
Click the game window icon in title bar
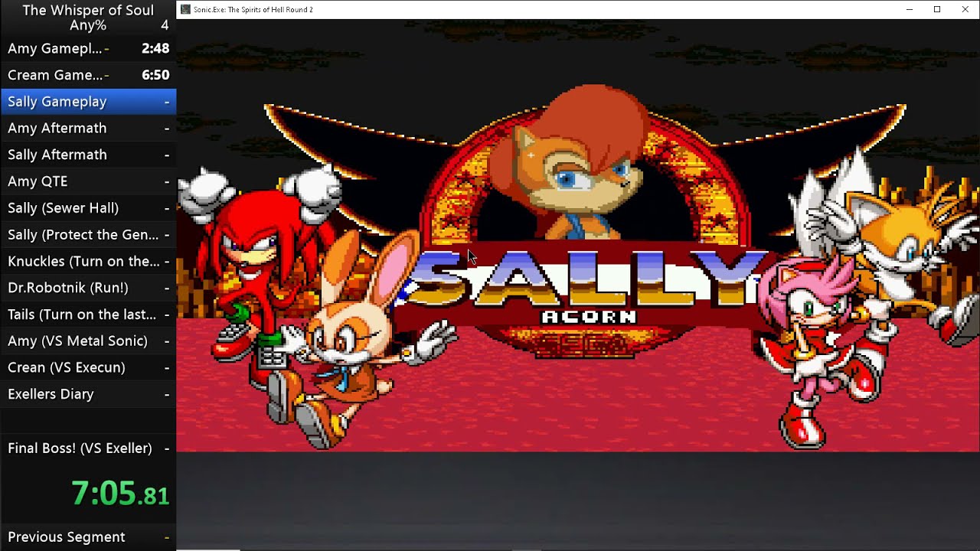point(185,9)
